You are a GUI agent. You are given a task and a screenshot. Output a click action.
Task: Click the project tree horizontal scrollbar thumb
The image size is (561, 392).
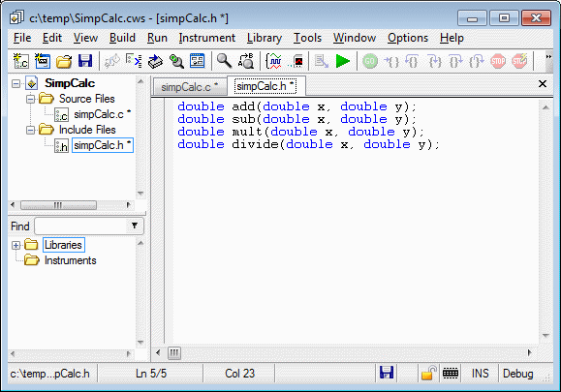pos(58,205)
